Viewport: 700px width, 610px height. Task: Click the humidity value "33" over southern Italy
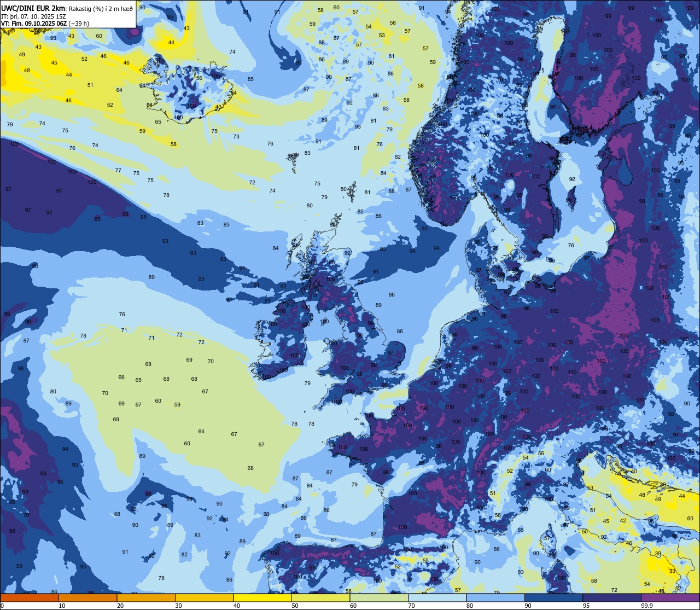point(672,571)
